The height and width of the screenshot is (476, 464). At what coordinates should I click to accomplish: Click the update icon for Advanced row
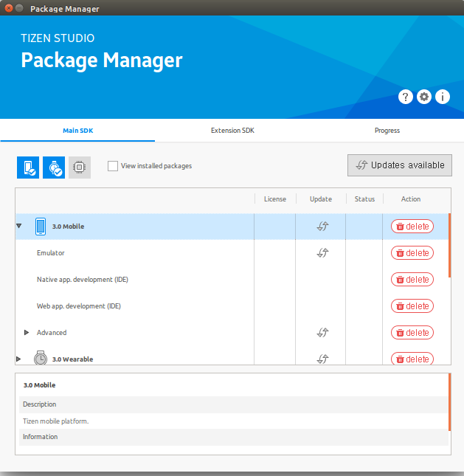322,333
